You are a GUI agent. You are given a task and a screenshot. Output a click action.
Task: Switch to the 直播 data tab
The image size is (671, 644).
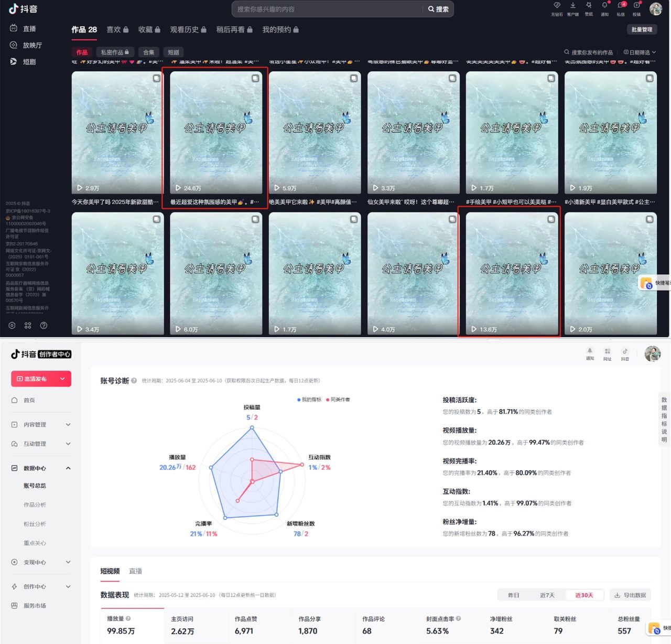[135, 571]
